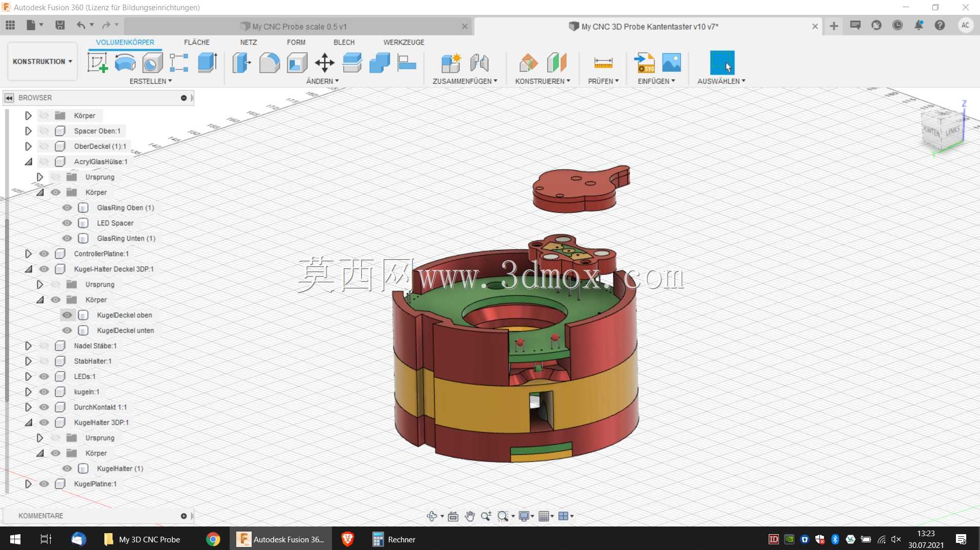Expand the KOMMENTARE panel
Viewport: 980px width, 550px height.
point(184,516)
